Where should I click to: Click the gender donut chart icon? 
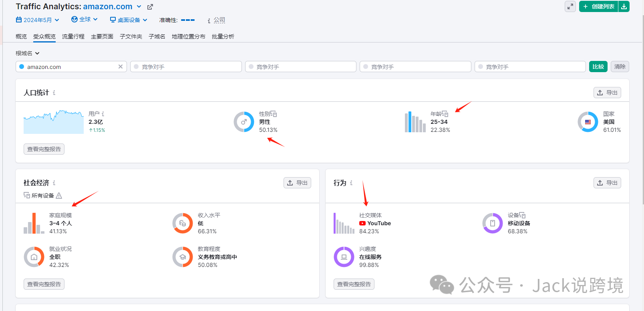pyautogui.click(x=244, y=122)
